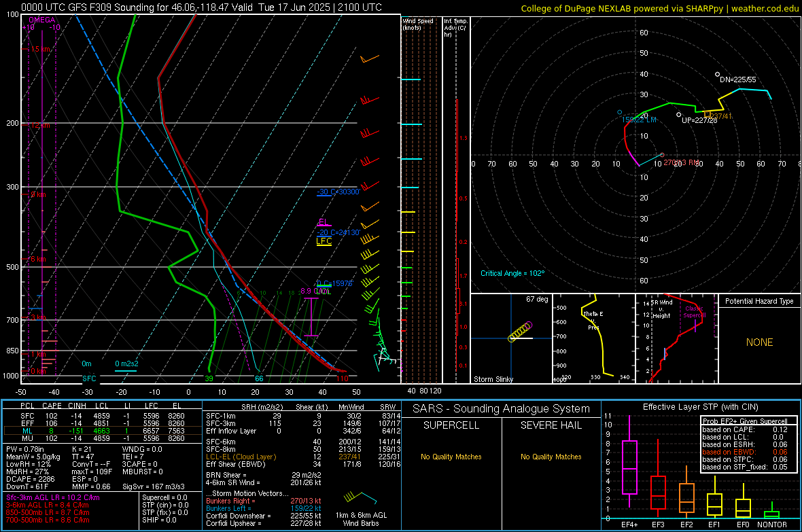Click the STP (cin) = 0.0 value
Screen dimensions: 802x532
tap(164, 505)
